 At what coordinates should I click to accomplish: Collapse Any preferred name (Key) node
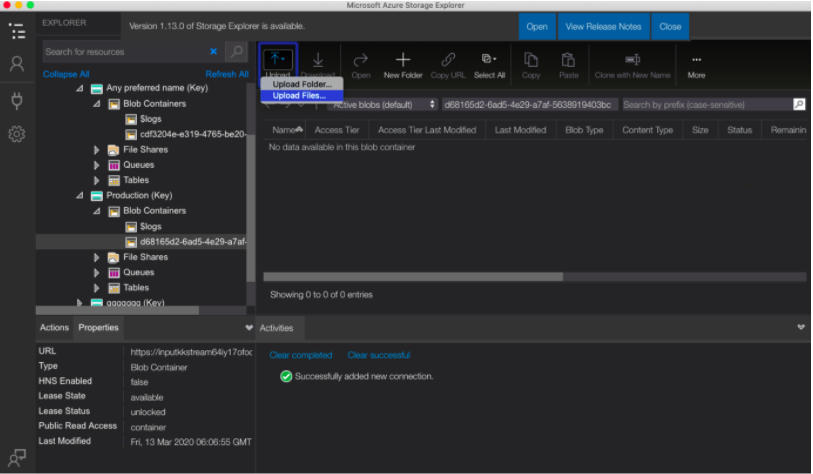pos(79,88)
